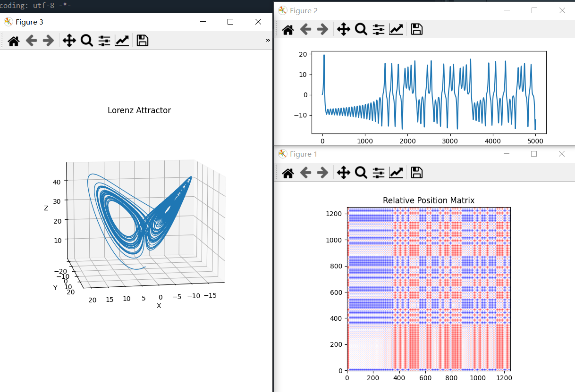Enable Zoom to rectangle in Figure 1

361,173
